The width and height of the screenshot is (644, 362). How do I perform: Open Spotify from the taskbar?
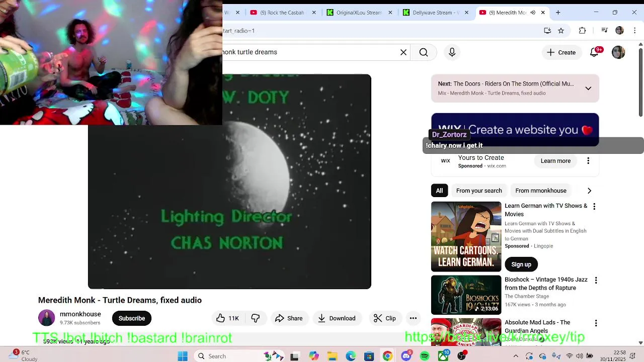(425, 356)
